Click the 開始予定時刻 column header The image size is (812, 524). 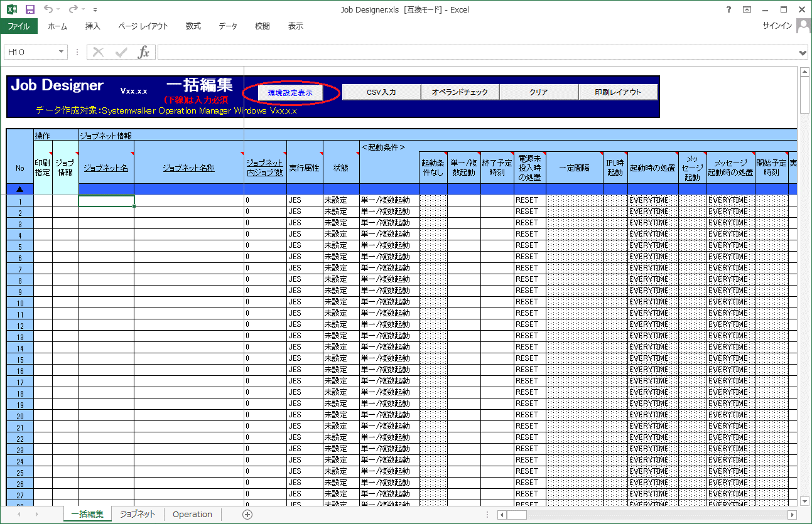click(x=772, y=168)
